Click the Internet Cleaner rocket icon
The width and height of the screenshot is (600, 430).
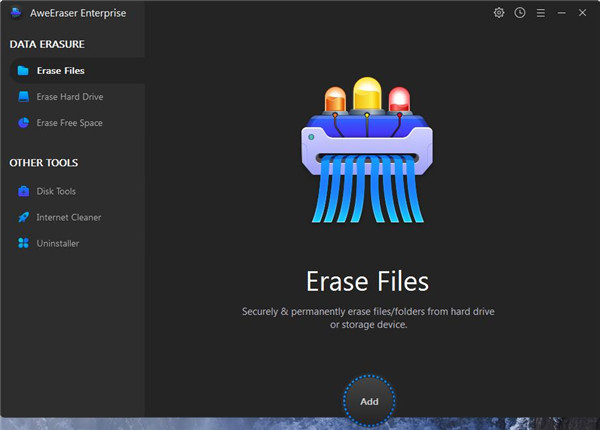tap(23, 217)
